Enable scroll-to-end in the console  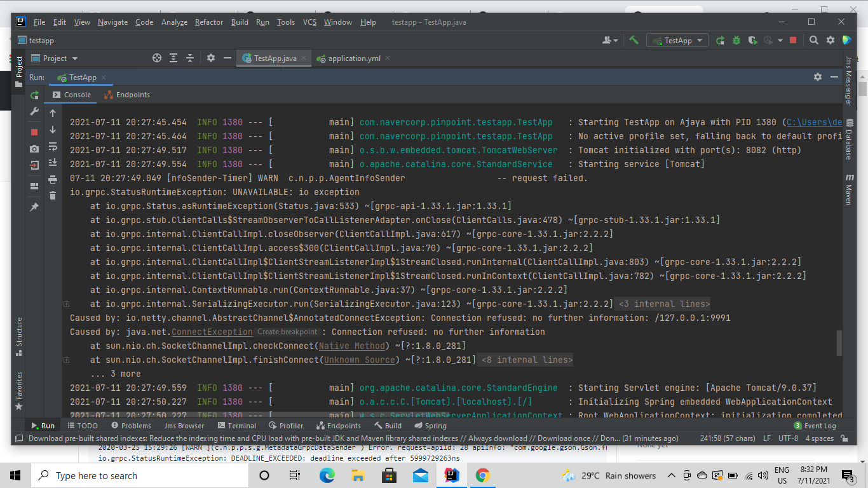click(x=53, y=163)
